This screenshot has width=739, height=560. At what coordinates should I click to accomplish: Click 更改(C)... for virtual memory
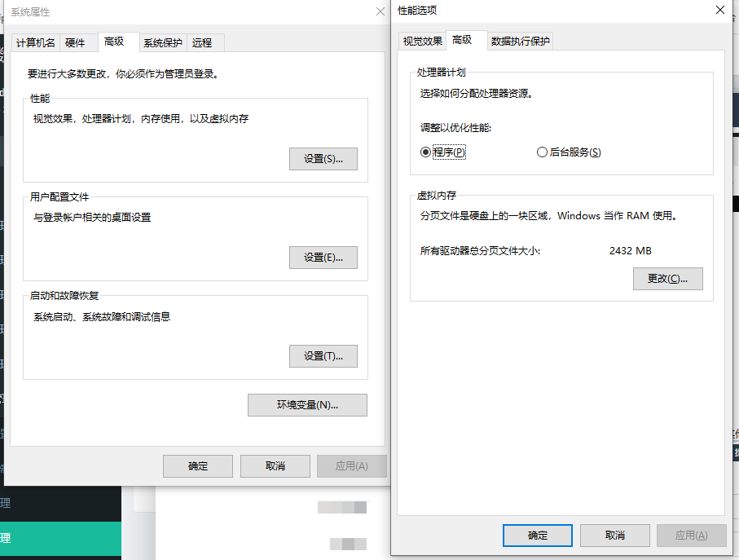(668, 279)
